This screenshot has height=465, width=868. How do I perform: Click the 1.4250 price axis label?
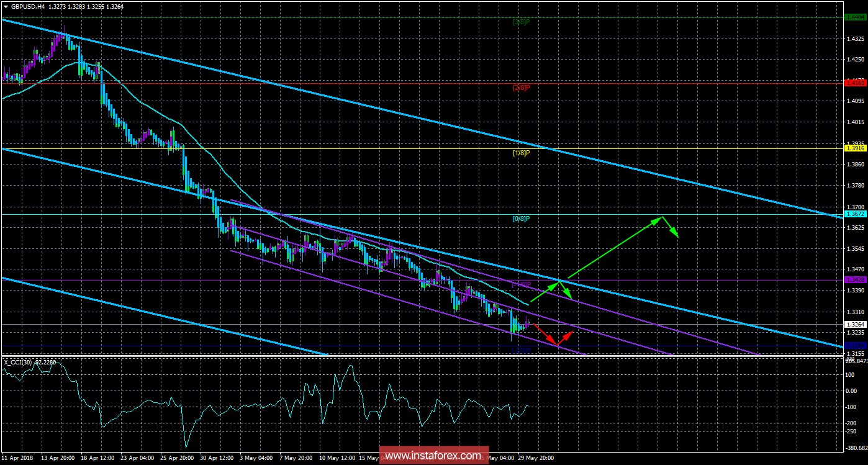click(x=855, y=60)
